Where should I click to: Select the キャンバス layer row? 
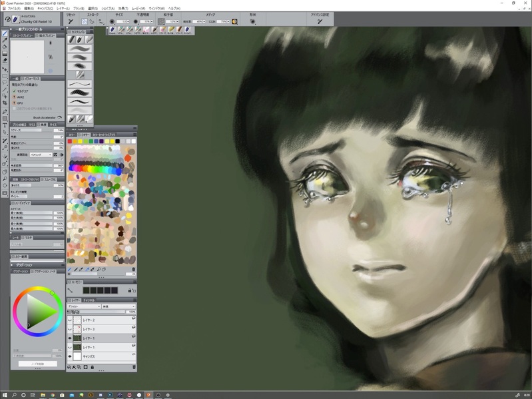click(102, 356)
